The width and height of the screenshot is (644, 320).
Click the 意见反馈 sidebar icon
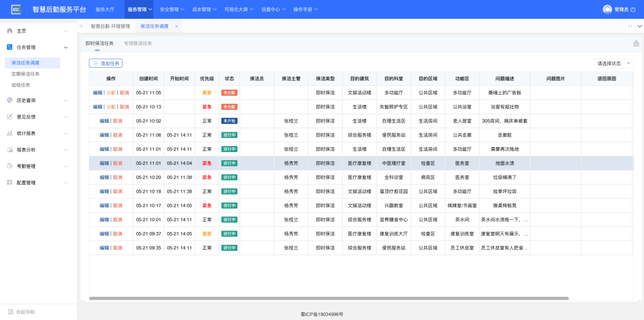pos(10,117)
